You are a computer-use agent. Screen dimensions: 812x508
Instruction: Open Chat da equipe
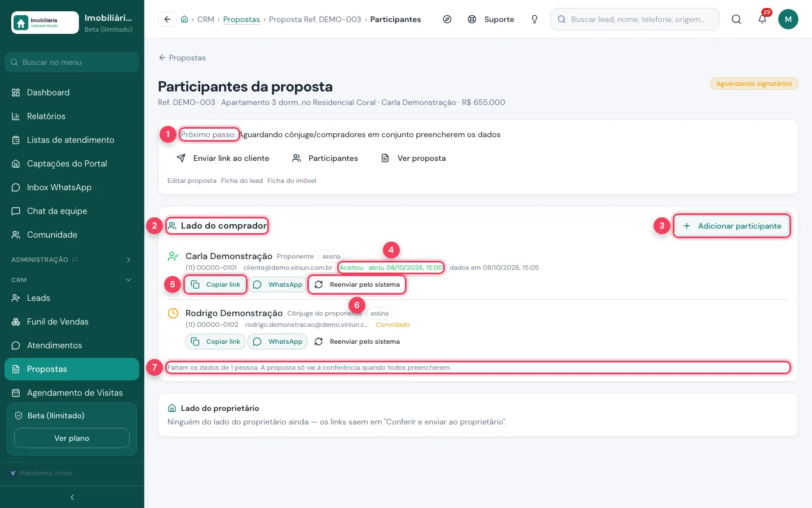click(x=72, y=211)
